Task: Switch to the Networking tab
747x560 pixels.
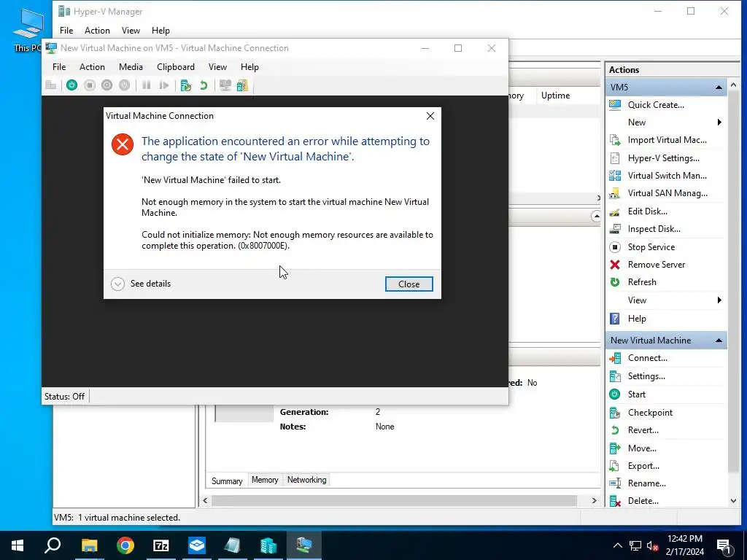Action: click(307, 480)
